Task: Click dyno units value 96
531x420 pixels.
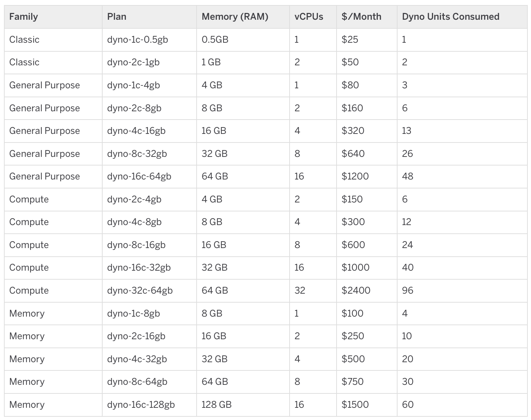Action: tap(408, 290)
